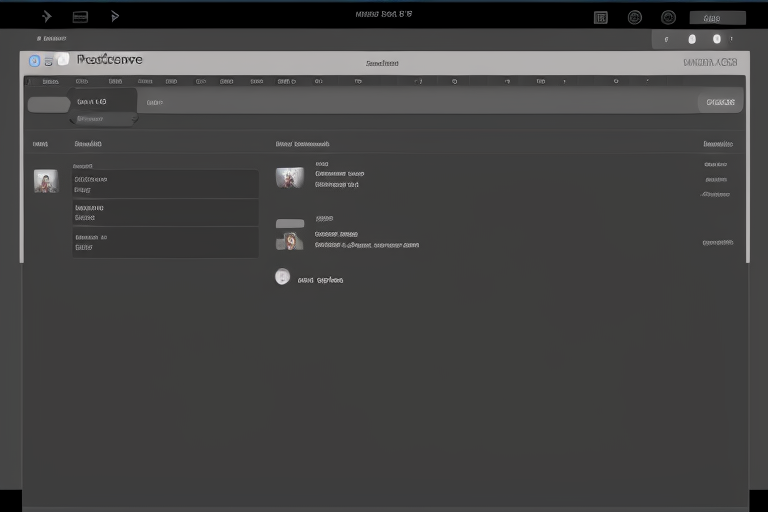Screen dimensions: 768x512
Task: Toggle the first white circle switch below top bar
Action: pyautogui.click(x=691, y=39)
